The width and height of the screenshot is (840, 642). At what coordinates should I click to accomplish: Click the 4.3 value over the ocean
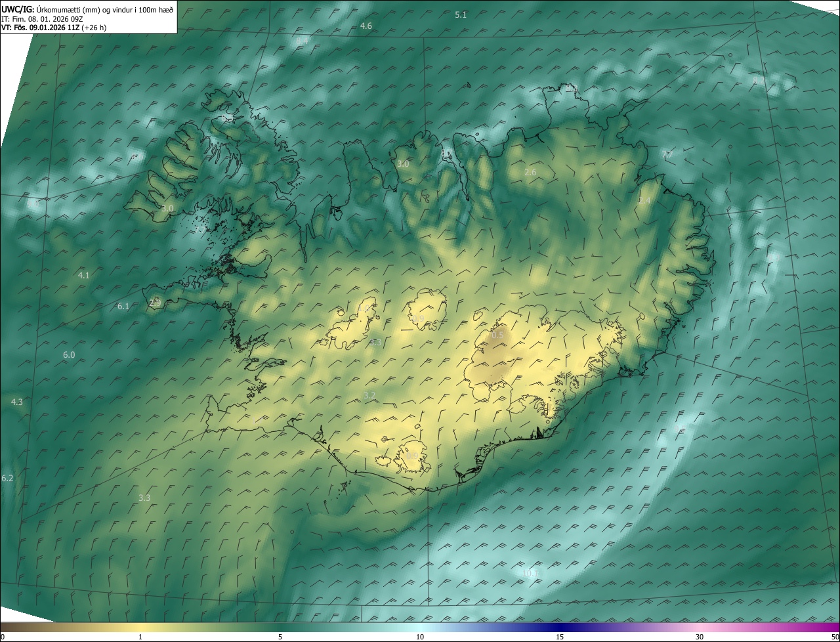(17, 402)
